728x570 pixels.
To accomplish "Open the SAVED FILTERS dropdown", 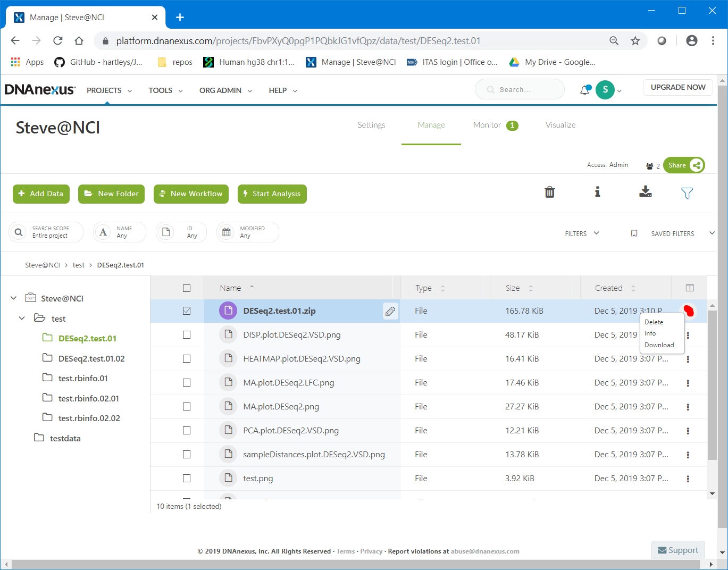I will 673,233.
